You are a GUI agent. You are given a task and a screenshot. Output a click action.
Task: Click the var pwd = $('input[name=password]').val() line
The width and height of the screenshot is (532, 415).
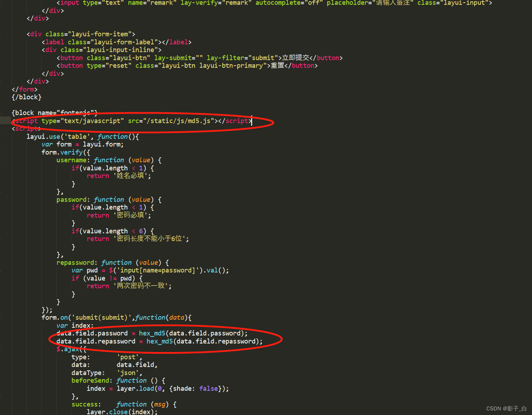click(x=150, y=270)
